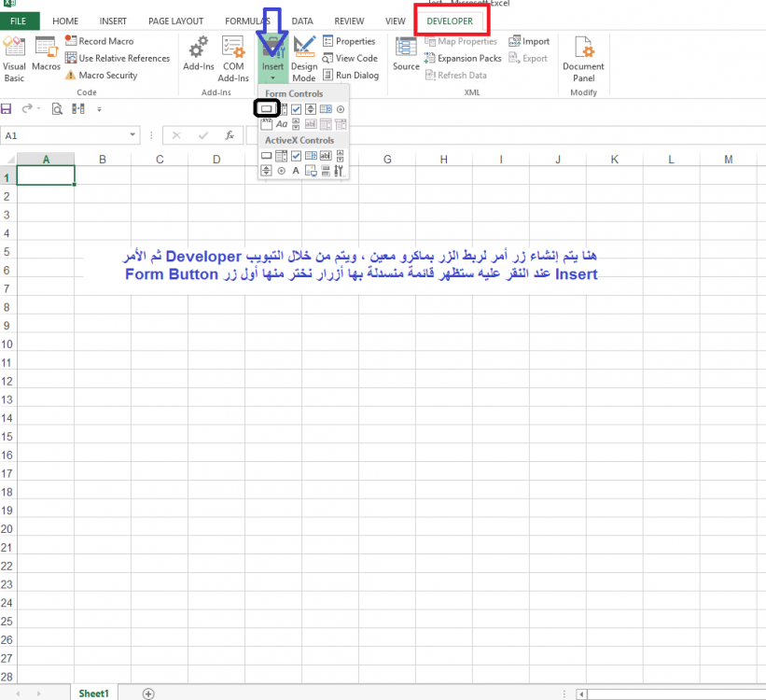
Task: Select the Group Box form control
Action: tap(266, 124)
